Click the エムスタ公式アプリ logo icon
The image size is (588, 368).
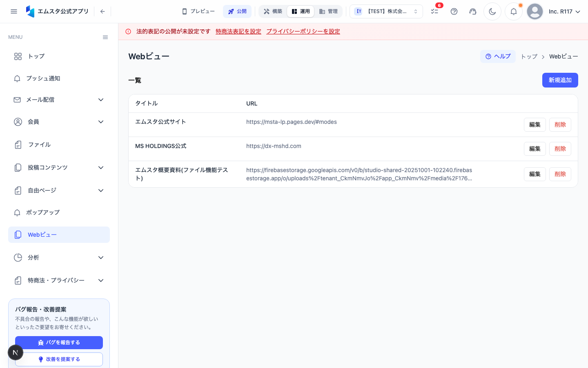[30, 11]
